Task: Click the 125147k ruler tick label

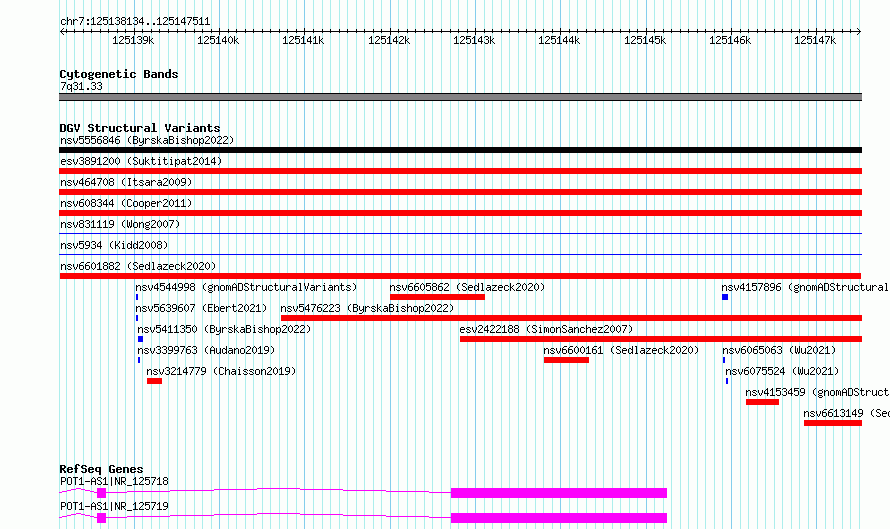Action: click(815, 40)
